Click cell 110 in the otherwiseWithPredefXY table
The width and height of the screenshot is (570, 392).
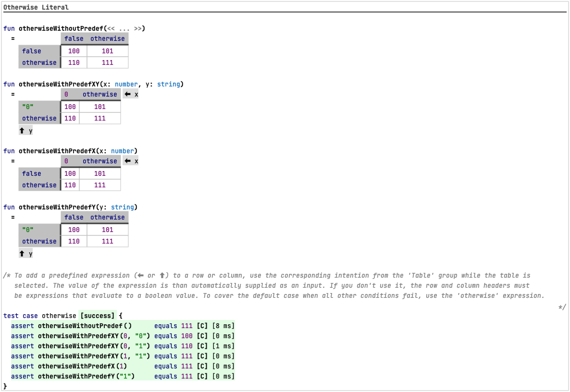tap(70, 119)
